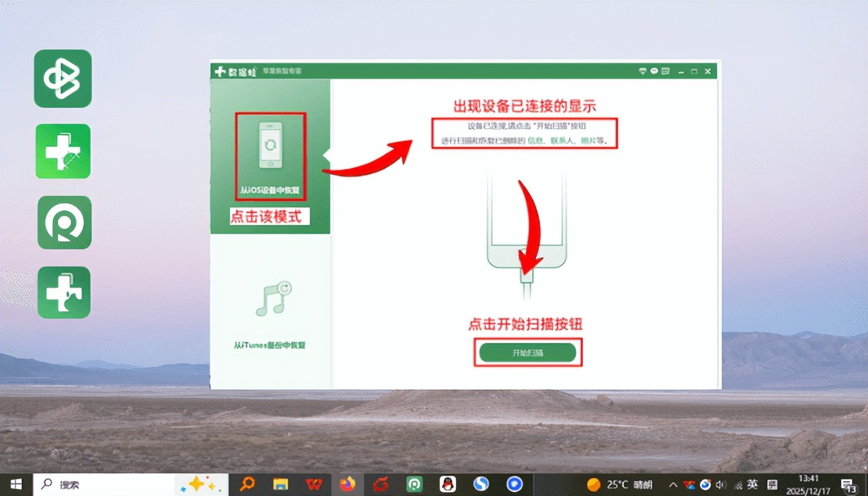Open the blue circle app on taskbar
The height and width of the screenshot is (496, 868).
pos(514,484)
